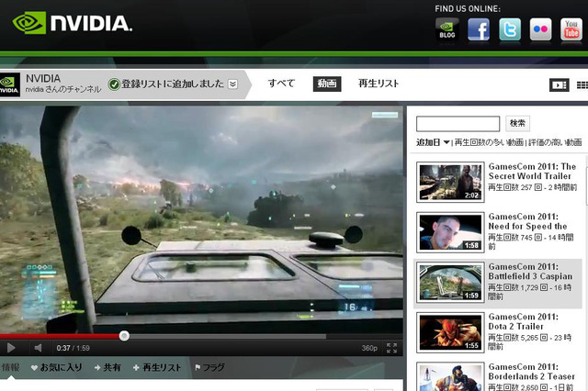Image resolution: width=588 pixels, height=391 pixels.
Task: Open the 追加日 sort dropdown
Action: point(433,142)
